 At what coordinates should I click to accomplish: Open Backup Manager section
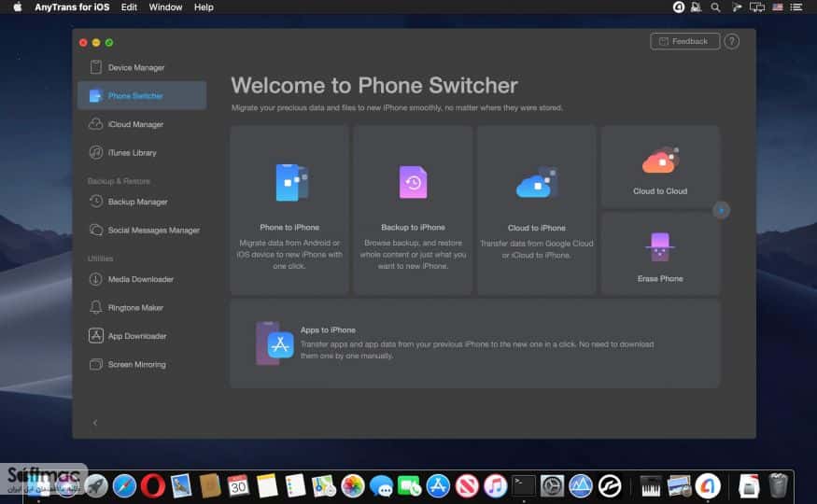142,202
